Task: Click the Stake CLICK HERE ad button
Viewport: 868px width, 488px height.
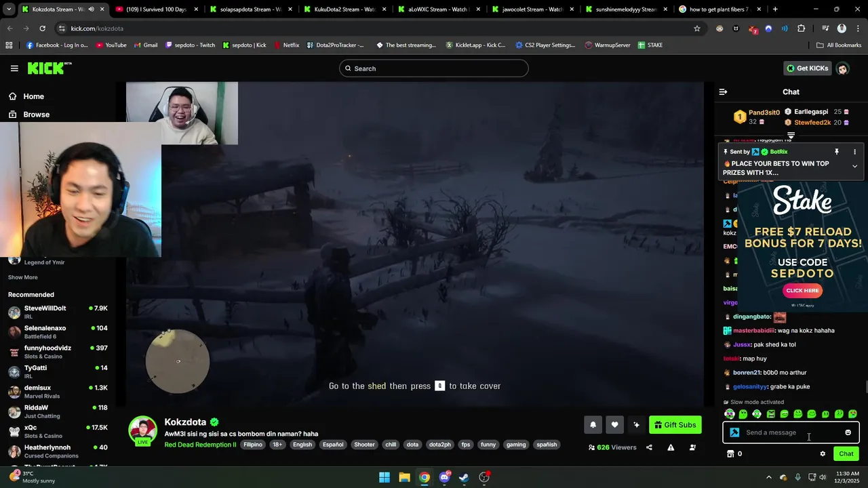Action: [802, 290]
